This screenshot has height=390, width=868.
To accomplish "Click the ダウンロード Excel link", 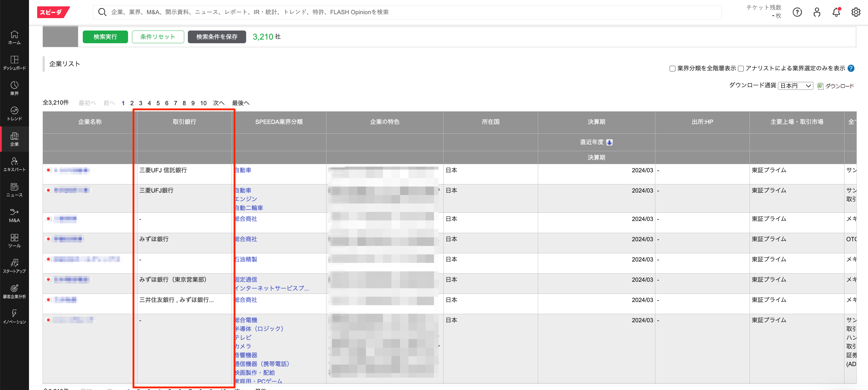I will (836, 86).
